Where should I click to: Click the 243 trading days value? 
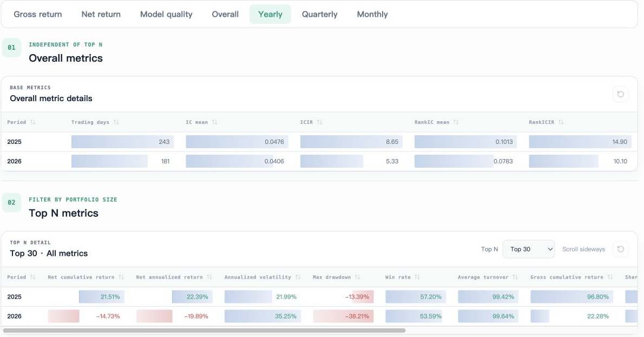[x=164, y=142]
